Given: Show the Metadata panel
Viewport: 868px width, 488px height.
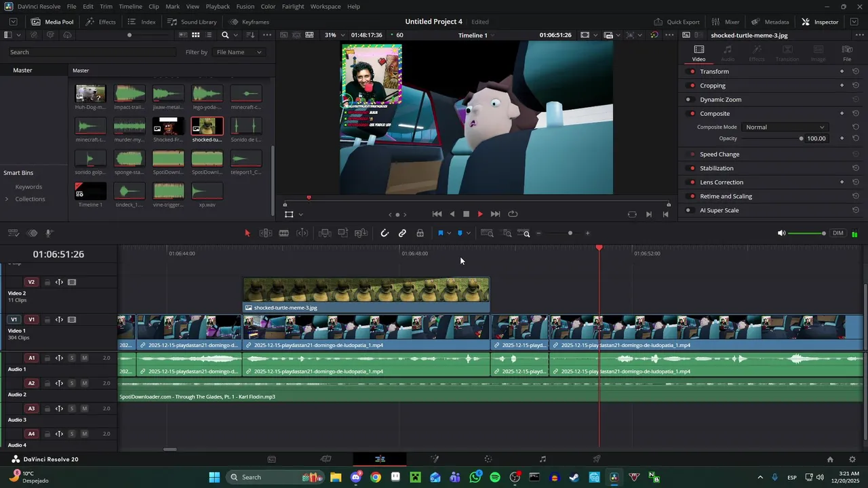Looking at the screenshot, I should (x=770, y=22).
